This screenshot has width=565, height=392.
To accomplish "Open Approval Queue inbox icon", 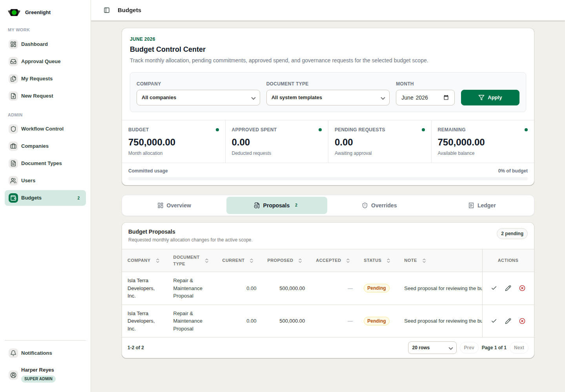I will (13, 62).
